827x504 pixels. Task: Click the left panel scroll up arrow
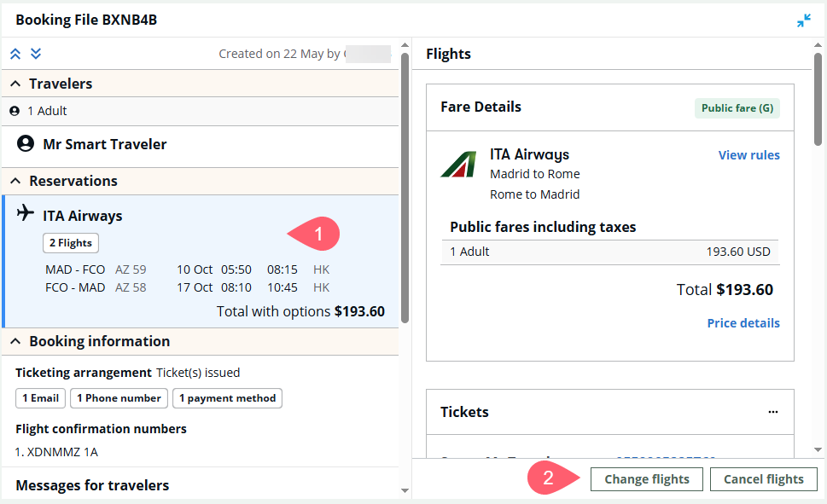pos(405,45)
